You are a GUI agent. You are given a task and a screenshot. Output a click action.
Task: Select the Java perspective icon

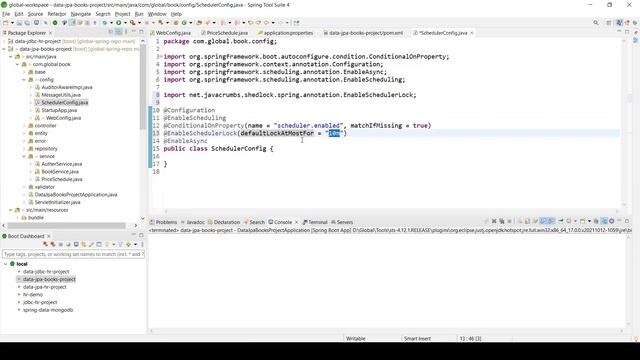pos(619,23)
